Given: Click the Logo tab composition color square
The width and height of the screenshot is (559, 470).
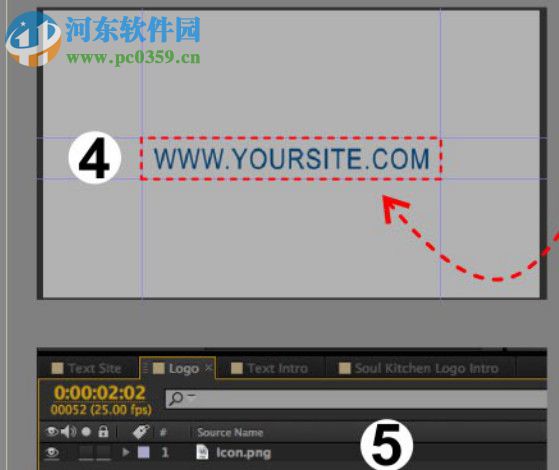Looking at the screenshot, I should pyautogui.click(x=159, y=368).
